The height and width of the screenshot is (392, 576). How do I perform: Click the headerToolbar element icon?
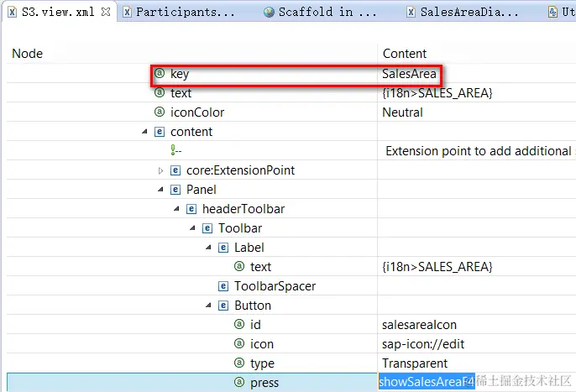191,209
